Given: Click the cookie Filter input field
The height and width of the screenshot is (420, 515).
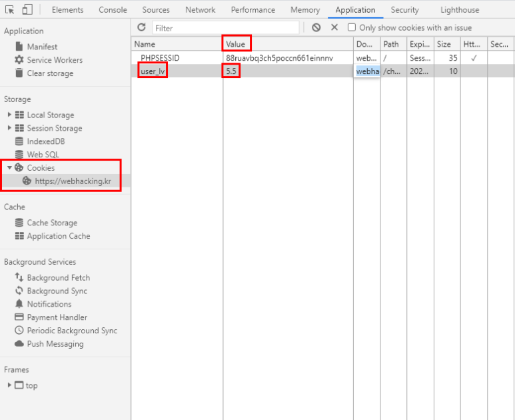Looking at the screenshot, I should coord(226,27).
